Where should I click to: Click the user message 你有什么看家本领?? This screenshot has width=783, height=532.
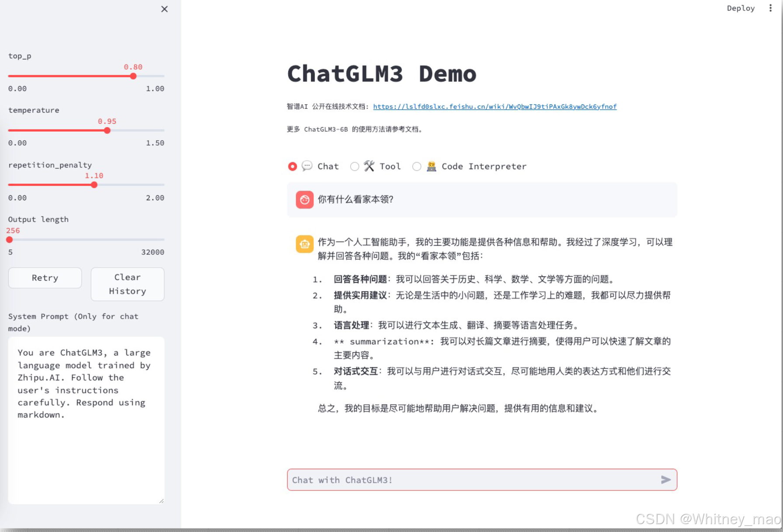[355, 199]
